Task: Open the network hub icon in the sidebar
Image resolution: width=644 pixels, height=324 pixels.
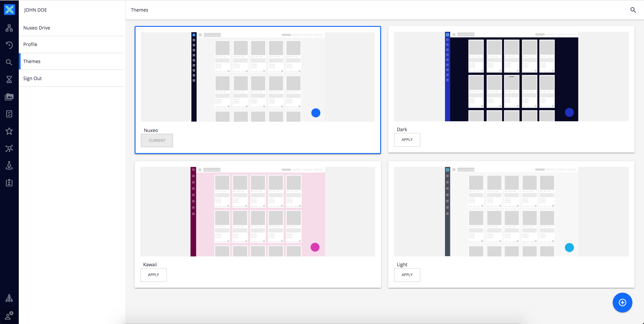Action: point(9,148)
